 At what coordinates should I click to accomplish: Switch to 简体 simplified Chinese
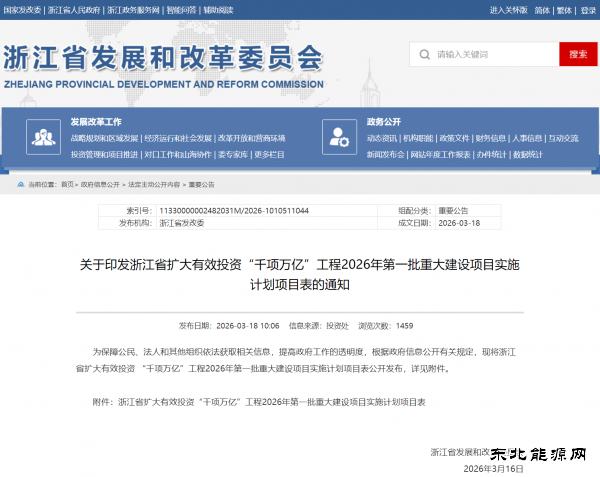[542, 9]
